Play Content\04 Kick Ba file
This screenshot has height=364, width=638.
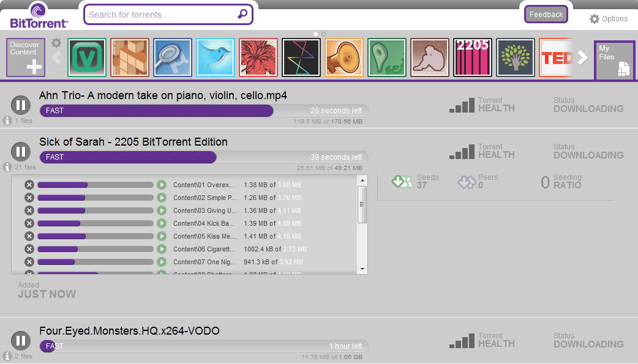click(x=162, y=223)
